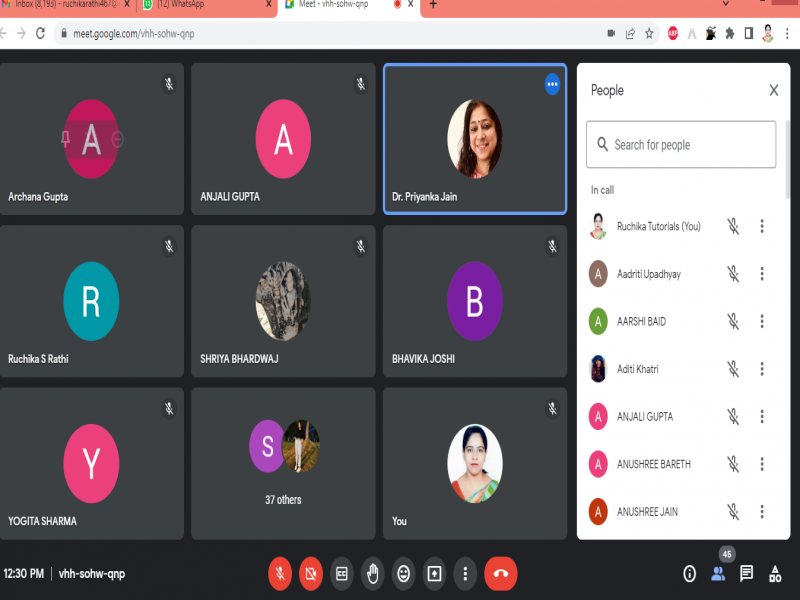Open more options on the call toolbar

click(x=465, y=574)
